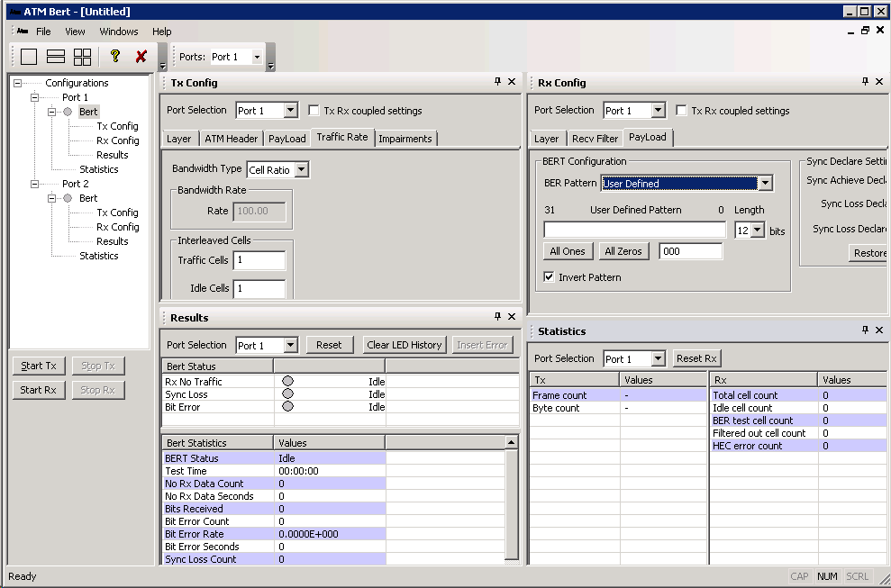
Task: Switch to the ATM Header tab
Action: click(x=232, y=139)
